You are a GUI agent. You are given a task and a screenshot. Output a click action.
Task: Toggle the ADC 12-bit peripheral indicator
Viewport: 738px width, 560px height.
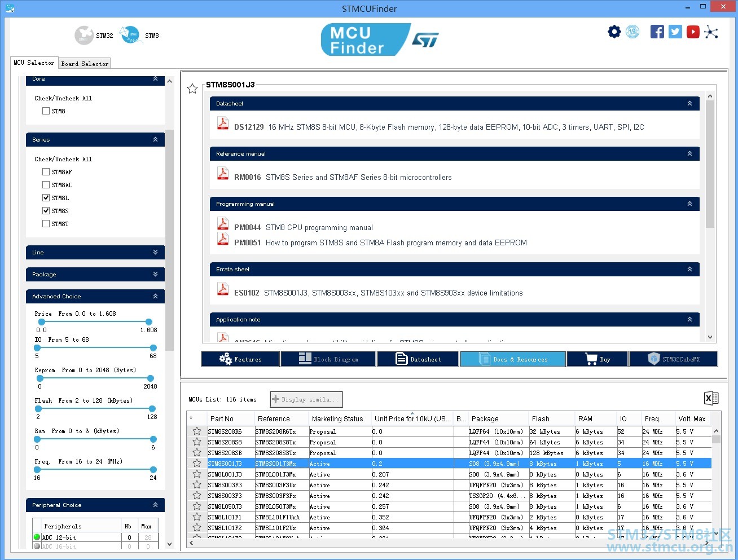tap(37, 537)
